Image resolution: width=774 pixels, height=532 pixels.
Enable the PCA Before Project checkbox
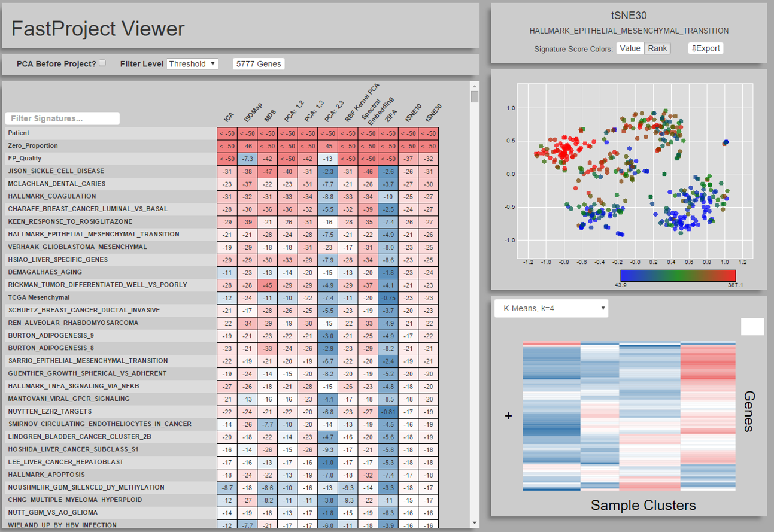click(x=102, y=63)
